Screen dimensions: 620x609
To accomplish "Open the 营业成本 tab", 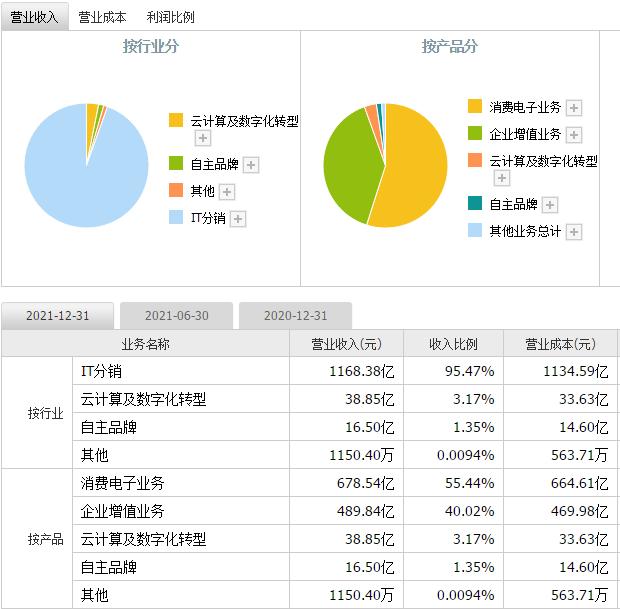I will [x=102, y=17].
